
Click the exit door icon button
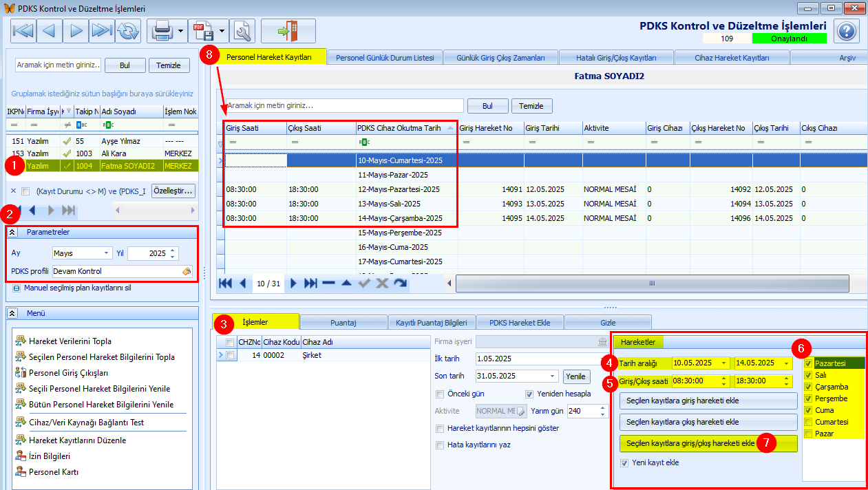click(288, 31)
